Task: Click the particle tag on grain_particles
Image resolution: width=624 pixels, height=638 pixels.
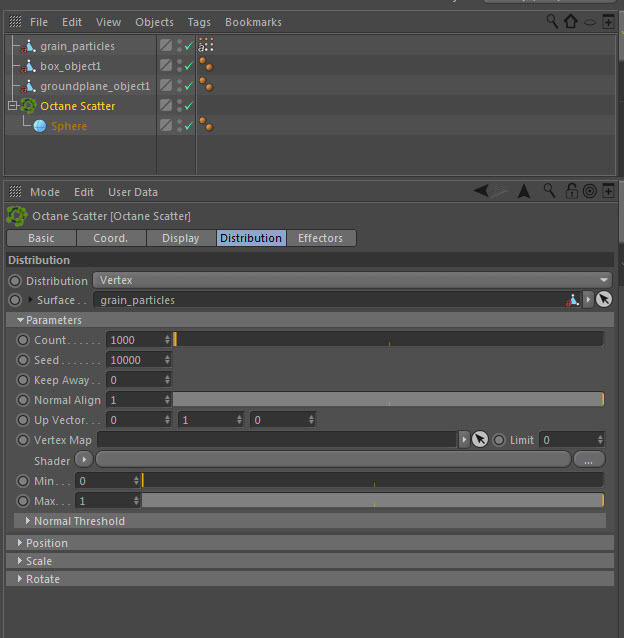Action: pyautogui.click(x=206, y=45)
